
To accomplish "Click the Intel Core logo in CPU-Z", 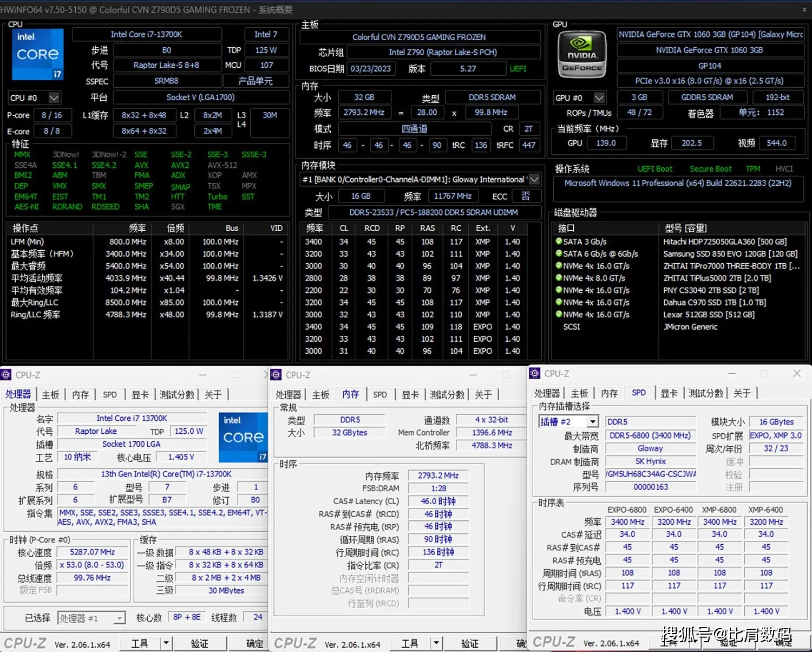I will pyautogui.click(x=243, y=437).
